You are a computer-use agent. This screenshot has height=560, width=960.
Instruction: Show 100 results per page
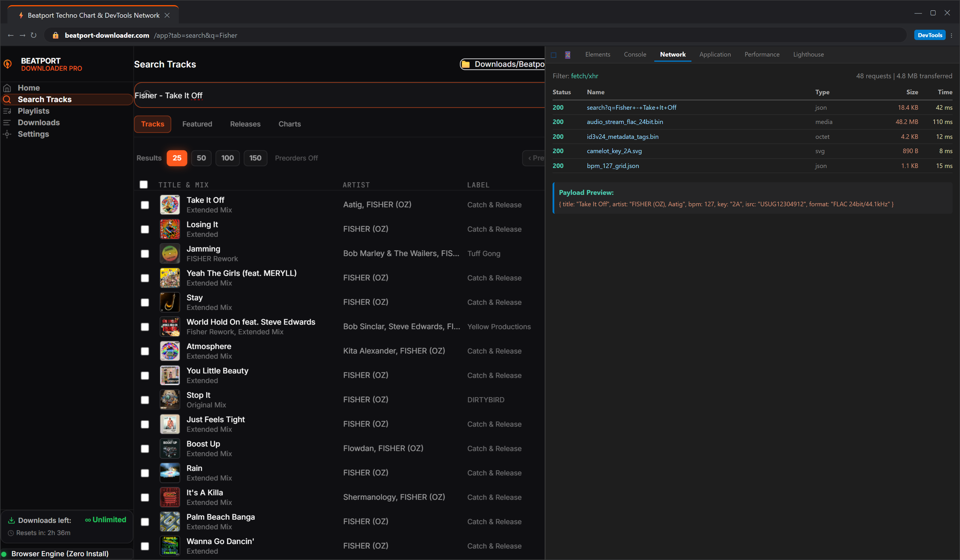tap(227, 158)
